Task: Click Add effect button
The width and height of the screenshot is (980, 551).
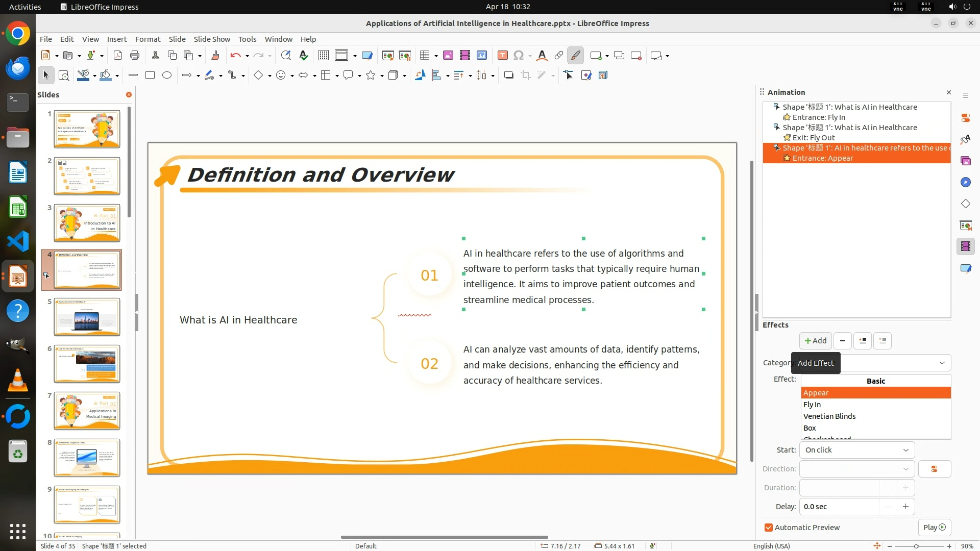Action: click(815, 341)
